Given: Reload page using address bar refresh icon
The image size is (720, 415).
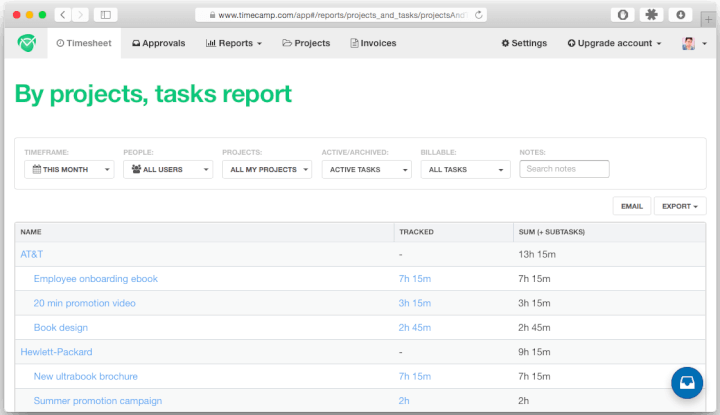Looking at the screenshot, I should click(x=480, y=15).
